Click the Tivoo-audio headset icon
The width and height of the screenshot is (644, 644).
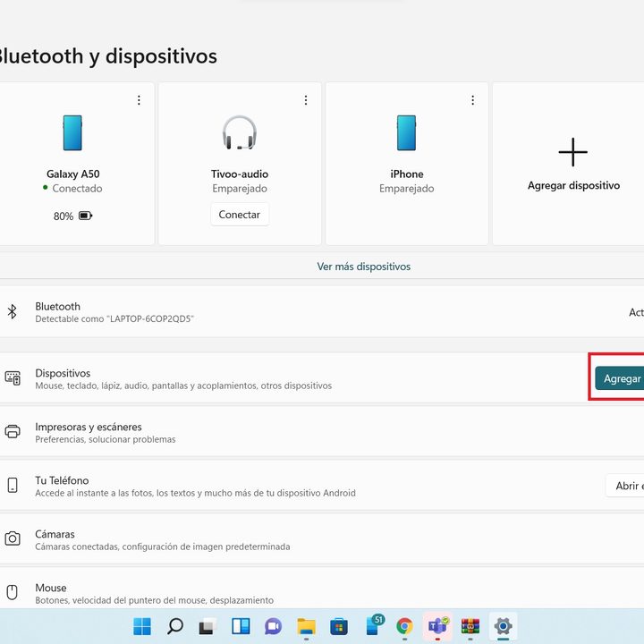click(240, 132)
